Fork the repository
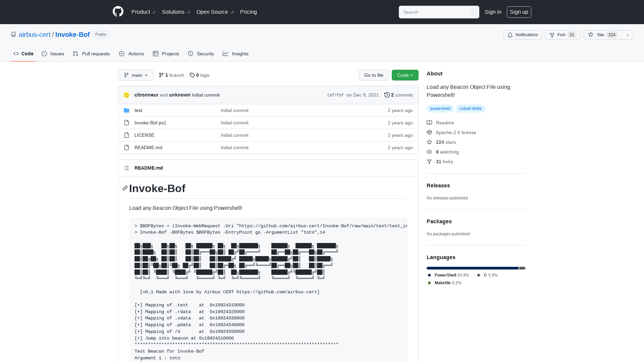 click(563, 35)
